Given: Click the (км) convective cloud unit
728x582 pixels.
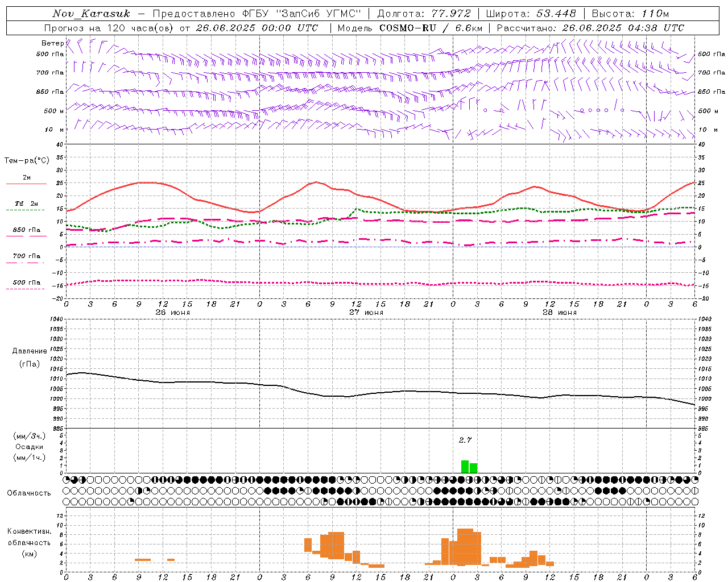Looking at the screenshot, I should point(30,554).
